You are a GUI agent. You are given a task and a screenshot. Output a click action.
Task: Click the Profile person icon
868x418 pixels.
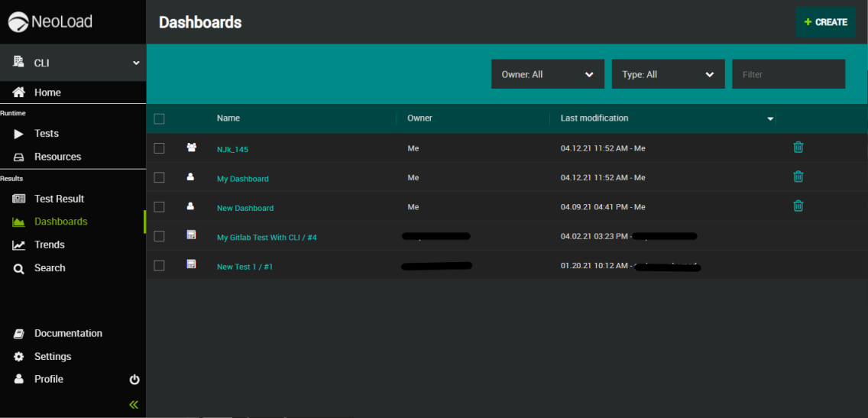coord(19,379)
